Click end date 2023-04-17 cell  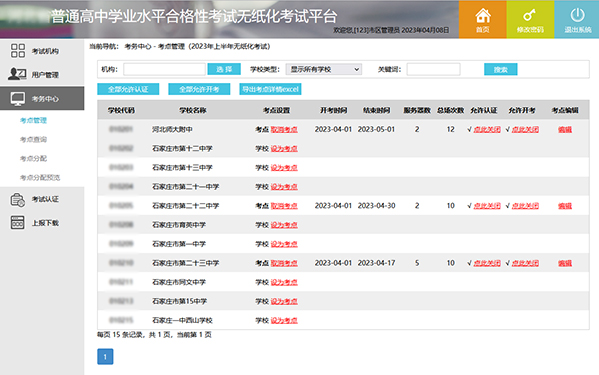pyautogui.click(x=376, y=263)
